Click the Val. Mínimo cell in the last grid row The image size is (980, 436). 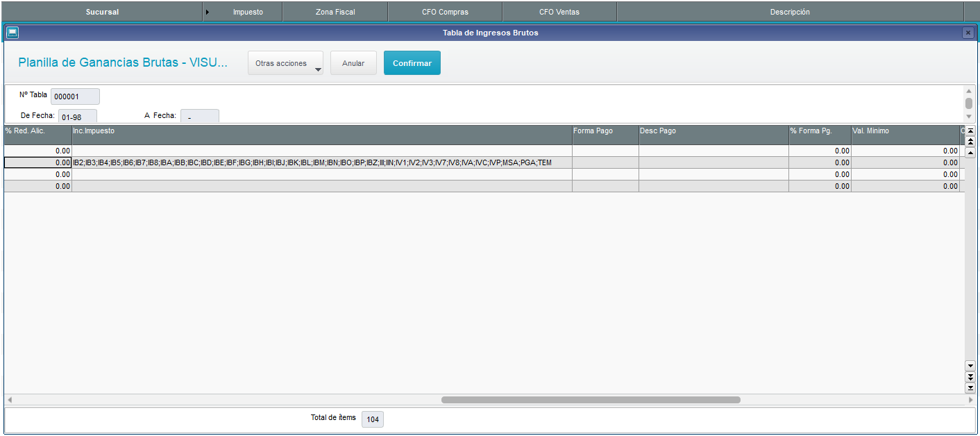pos(905,186)
